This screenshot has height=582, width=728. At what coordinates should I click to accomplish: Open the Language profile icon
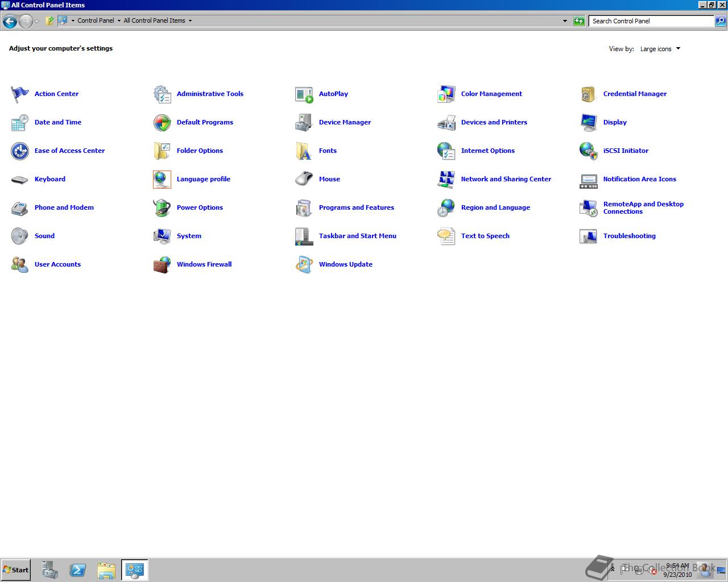click(x=162, y=180)
